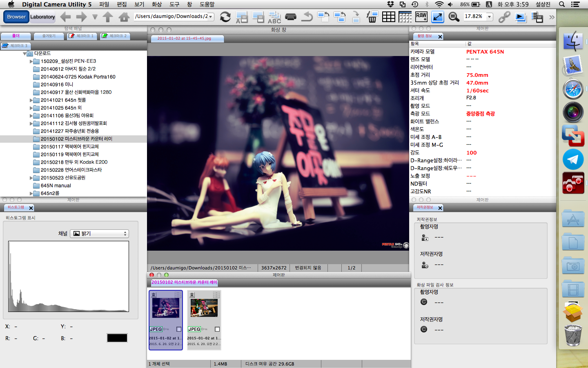Switch to Browser mode
The height and width of the screenshot is (368, 588).
[16, 17]
